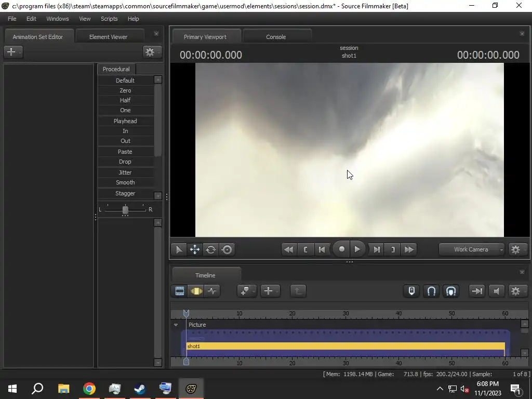The image size is (532, 399).
Task: Click the fast forward playback button
Action: pyautogui.click(x=409, y=250)
